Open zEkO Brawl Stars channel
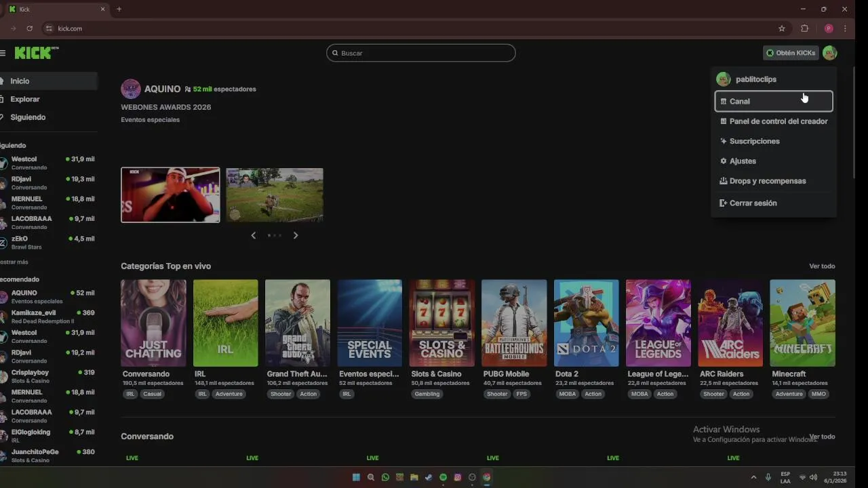 [x=48, y=243]
